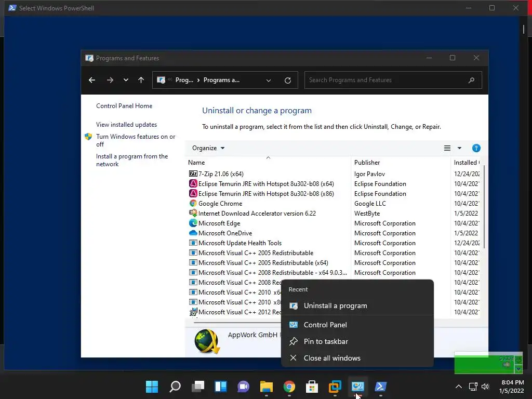Open Help via the blue question mark

pos(476,148)
